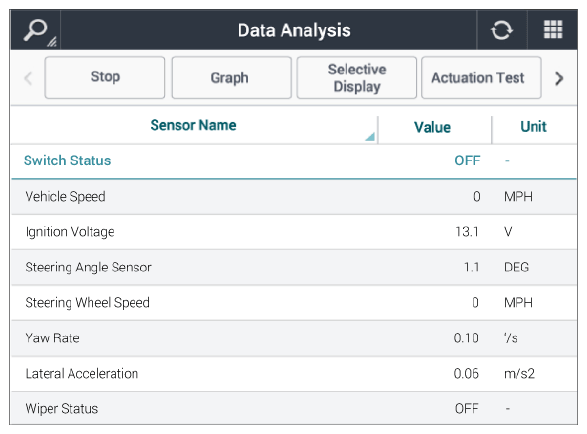Click the refresh arrows icon
The width and height of the screenshot is (587, 434).
pyautogui.click(x=502, y=30)
